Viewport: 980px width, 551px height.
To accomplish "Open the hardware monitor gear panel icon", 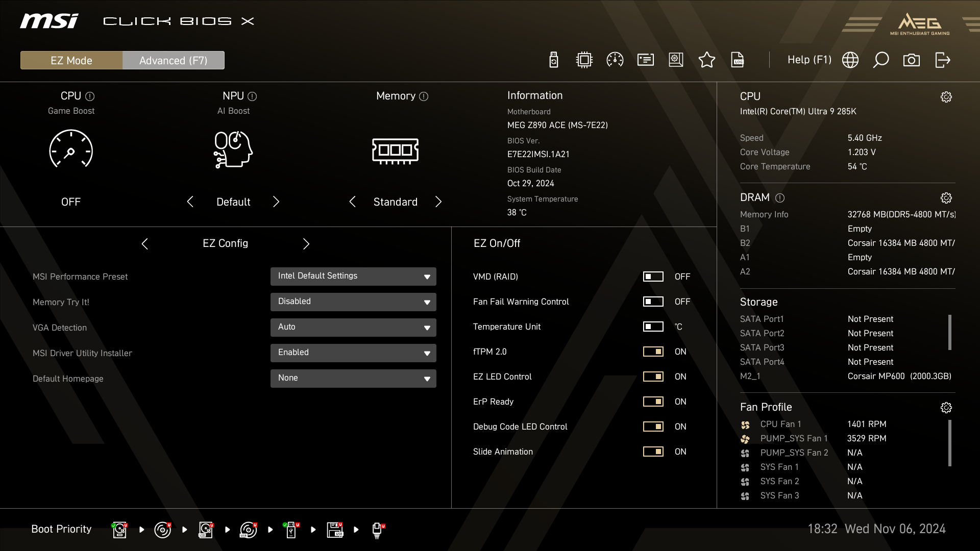I will coord(676,60).
